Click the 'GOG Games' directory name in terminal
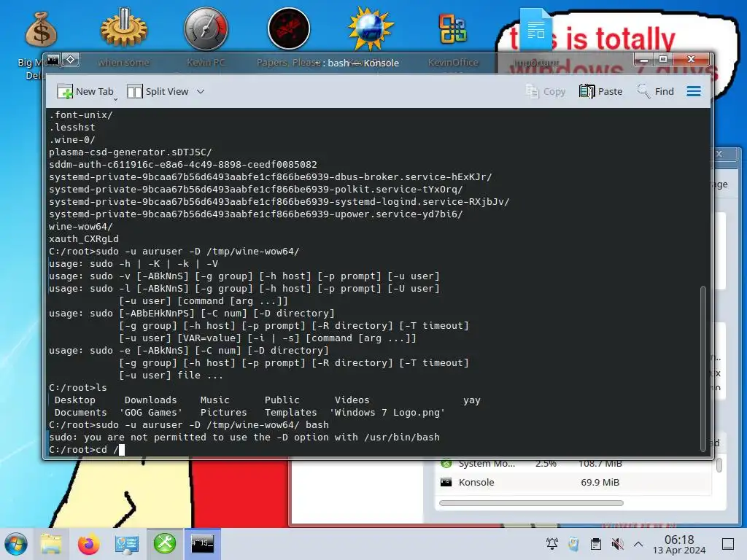747x560 pixels. [150, 413]
